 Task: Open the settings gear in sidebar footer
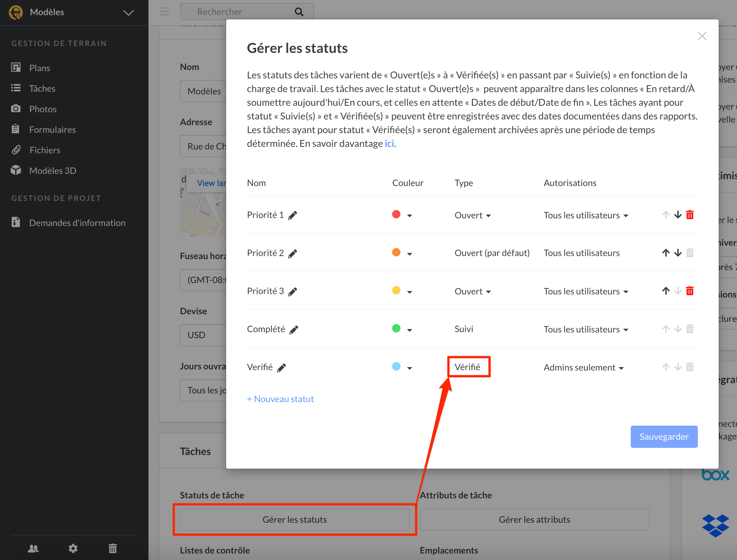73,548
